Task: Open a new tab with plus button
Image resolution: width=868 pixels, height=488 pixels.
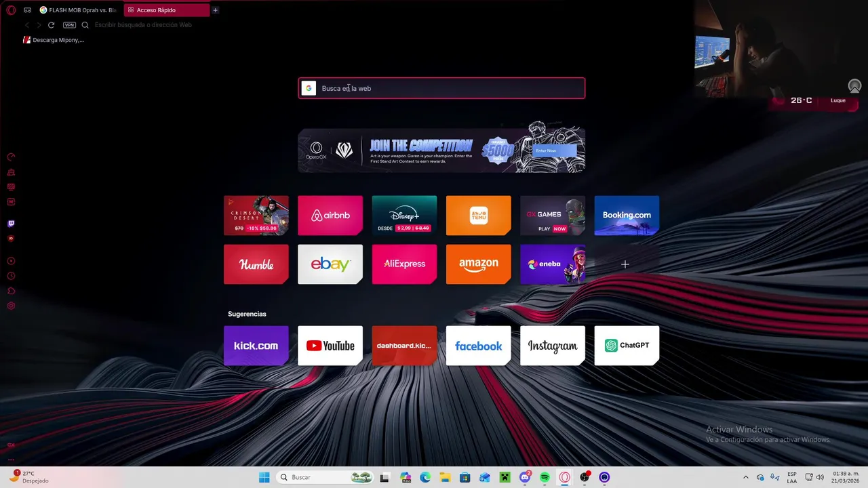Action: (x=215, y=10)
